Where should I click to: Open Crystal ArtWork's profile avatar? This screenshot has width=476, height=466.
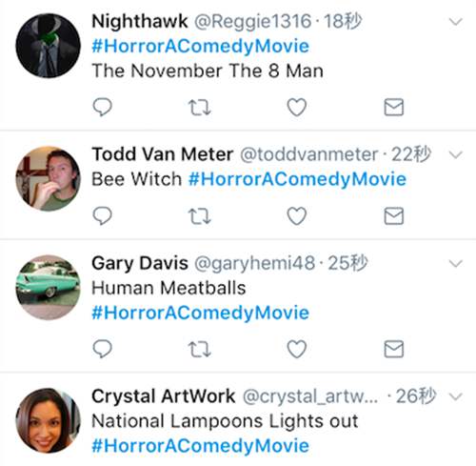click(48, 420)
